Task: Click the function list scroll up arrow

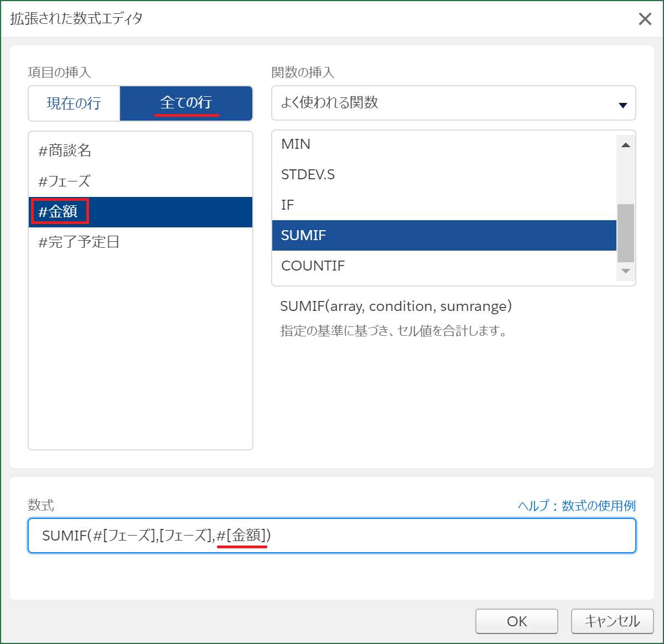Action: coord(626,145)
